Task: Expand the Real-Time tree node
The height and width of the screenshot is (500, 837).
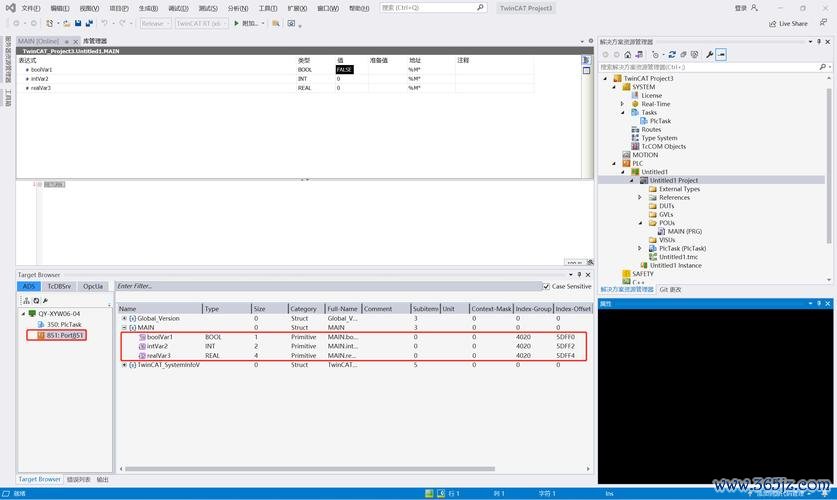Action: point(622,104)
